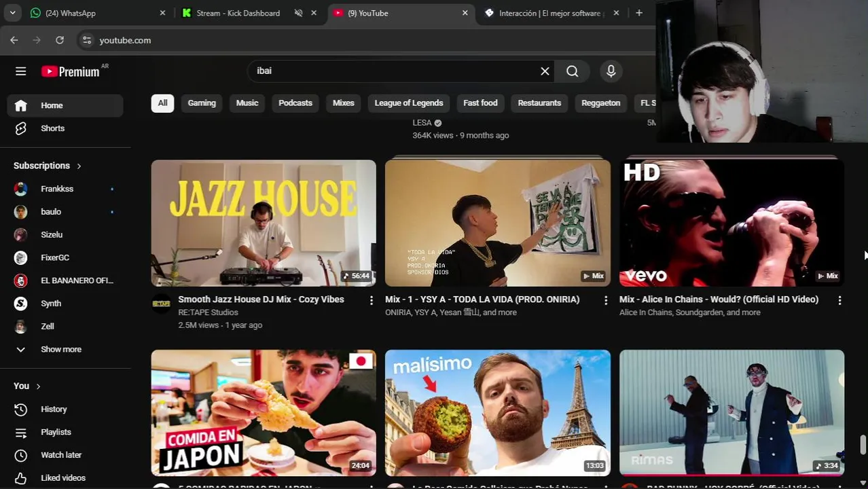Filter by the Reggaeton chip
868x489 pixels.
pos(601,103)
